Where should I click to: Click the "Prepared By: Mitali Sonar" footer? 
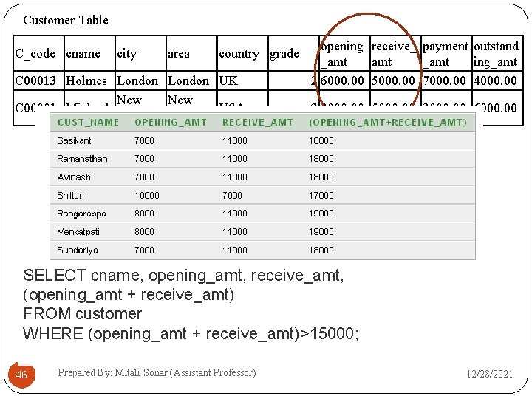(x=157, y=373)
